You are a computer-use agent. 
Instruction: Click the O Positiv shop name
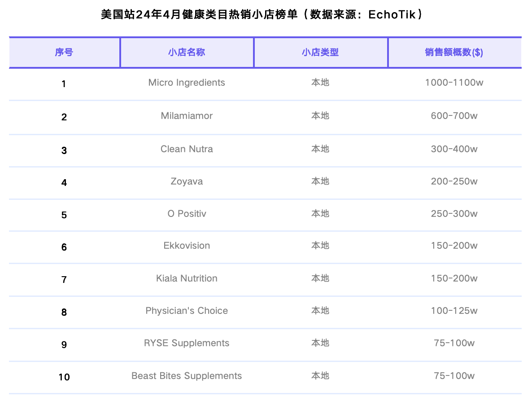coord(187,214)
